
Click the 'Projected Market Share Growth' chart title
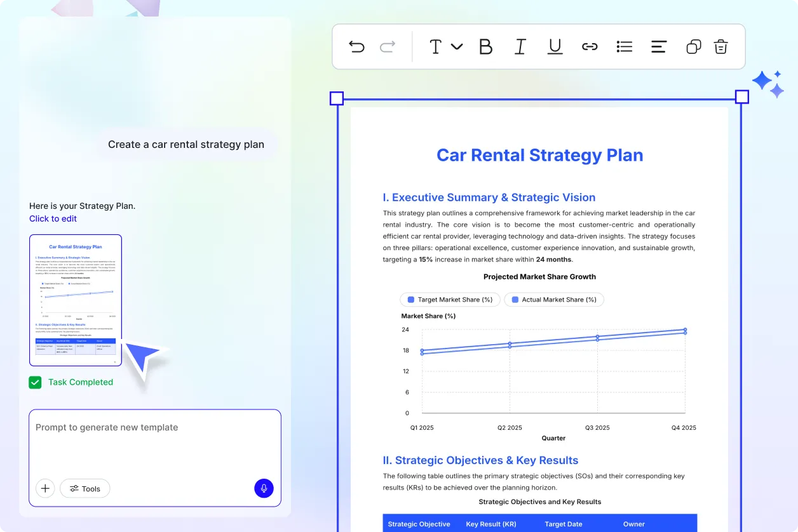click(x=539, y=277)
